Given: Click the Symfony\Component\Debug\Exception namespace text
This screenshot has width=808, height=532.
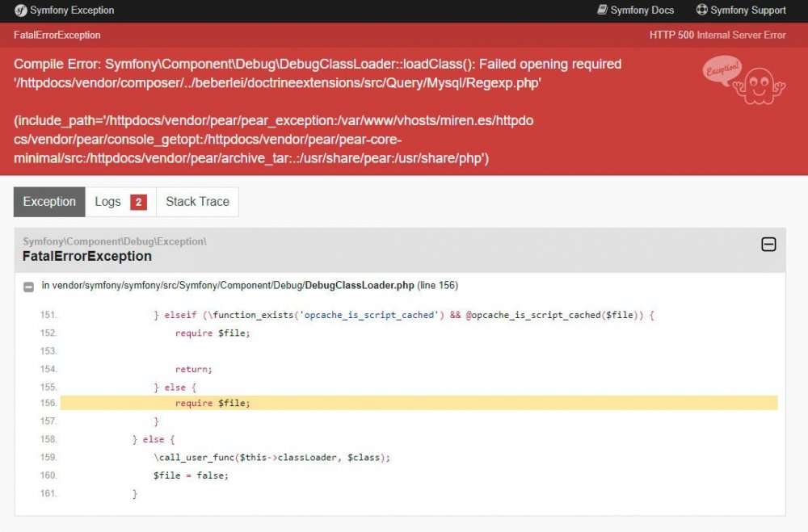Looking at the screenshot, I should pyautogui.click(x=115, y=241).
